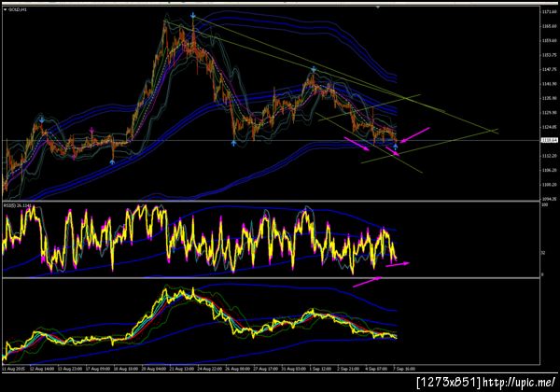Click the highlighted current price label on axis
The width and height of the screenshot is (560, 392).
coord(550,140)
